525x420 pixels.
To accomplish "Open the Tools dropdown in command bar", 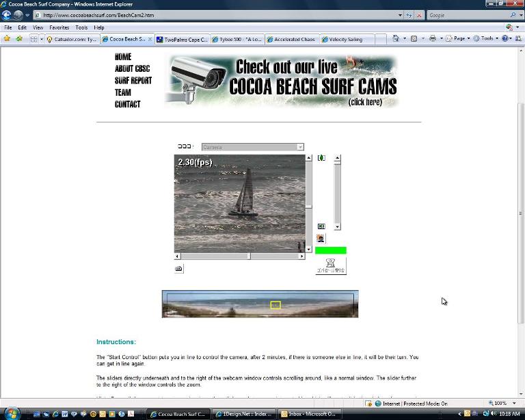I will pyautogui.click(x=486, y=38).
